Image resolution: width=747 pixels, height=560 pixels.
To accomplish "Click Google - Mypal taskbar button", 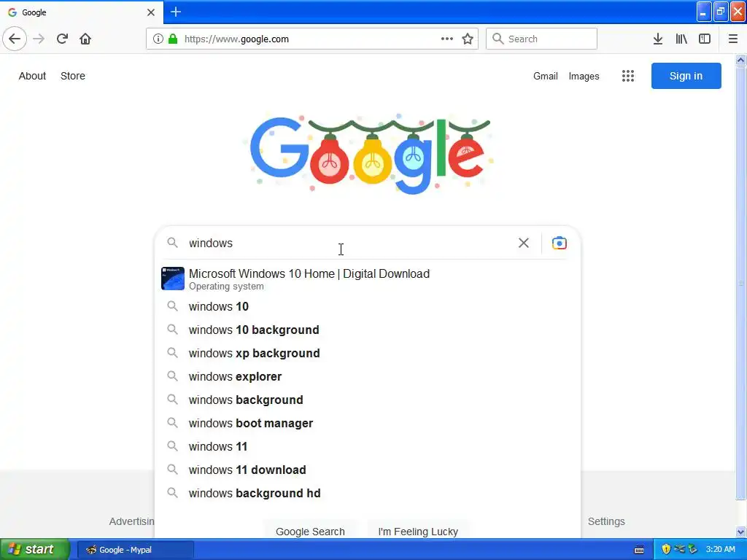I will 136,550.
